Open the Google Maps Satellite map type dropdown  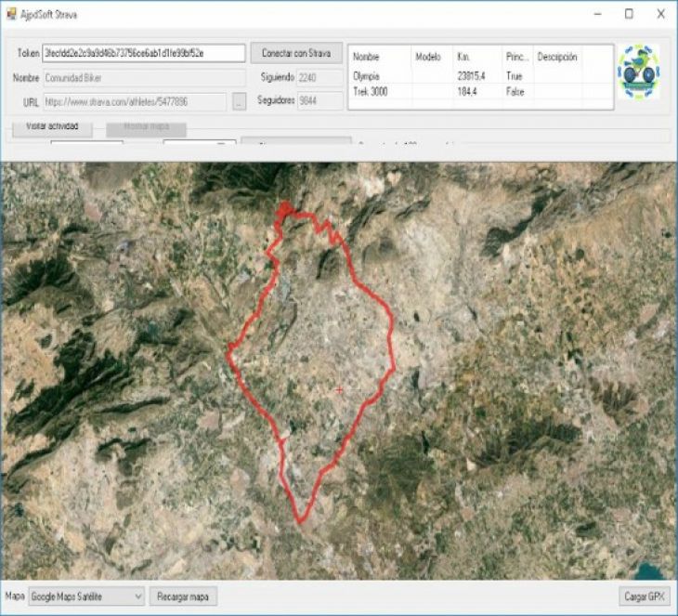click(x=86, y=596)
